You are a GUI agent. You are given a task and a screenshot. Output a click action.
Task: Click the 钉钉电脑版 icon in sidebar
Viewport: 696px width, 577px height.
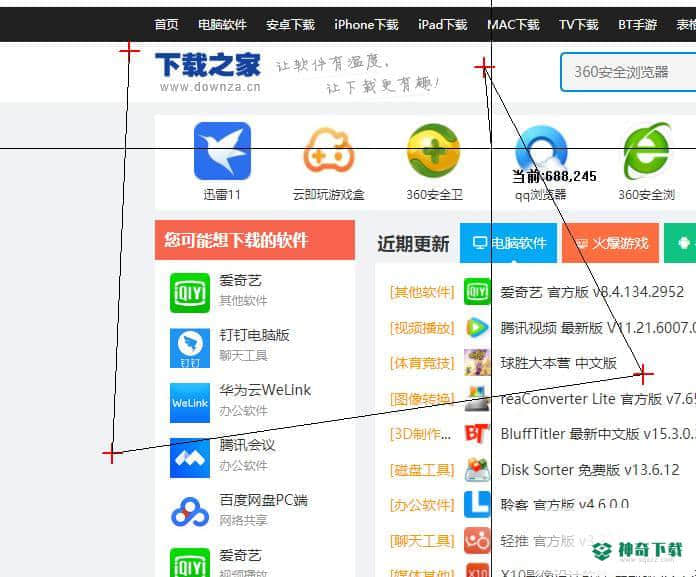click(x=190, y=348)
